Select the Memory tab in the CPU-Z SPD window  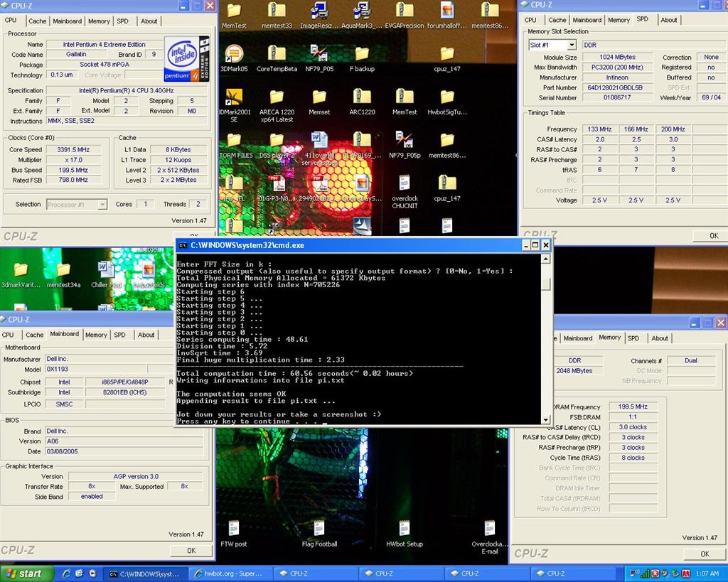click(x=619, y=20)
